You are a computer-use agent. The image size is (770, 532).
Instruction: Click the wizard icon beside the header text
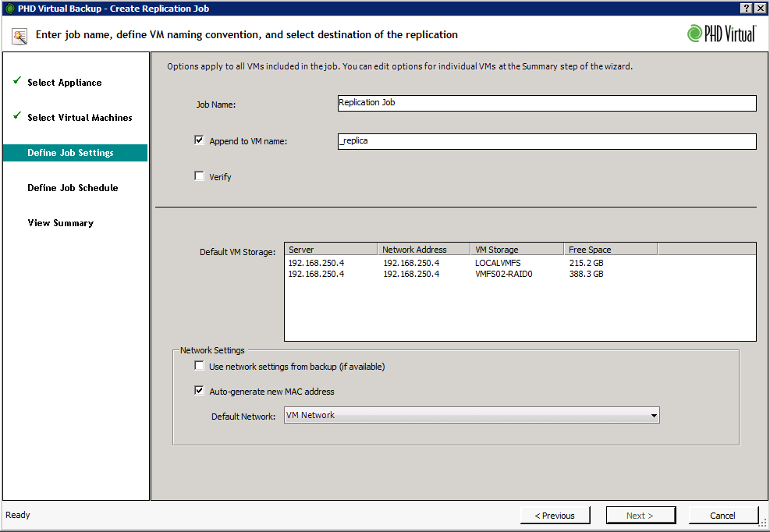pyautogui.click(x=20, y=36)
